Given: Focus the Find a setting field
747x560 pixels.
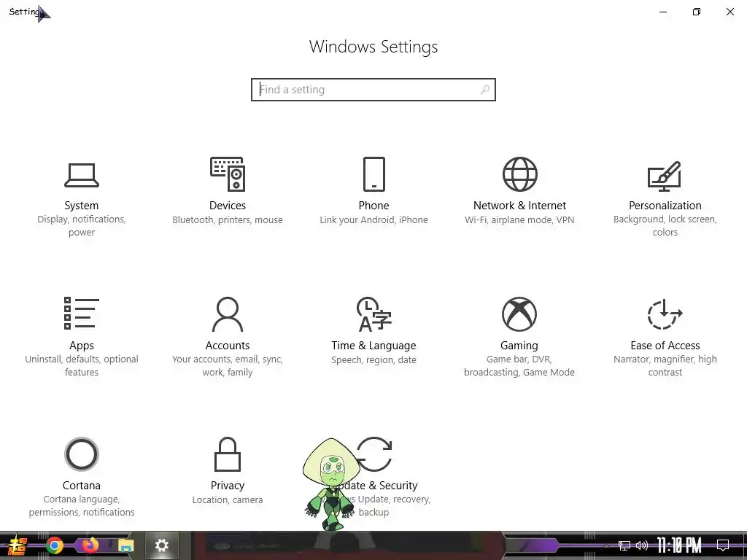Looking at the screenshot, I should pos(373,90).
